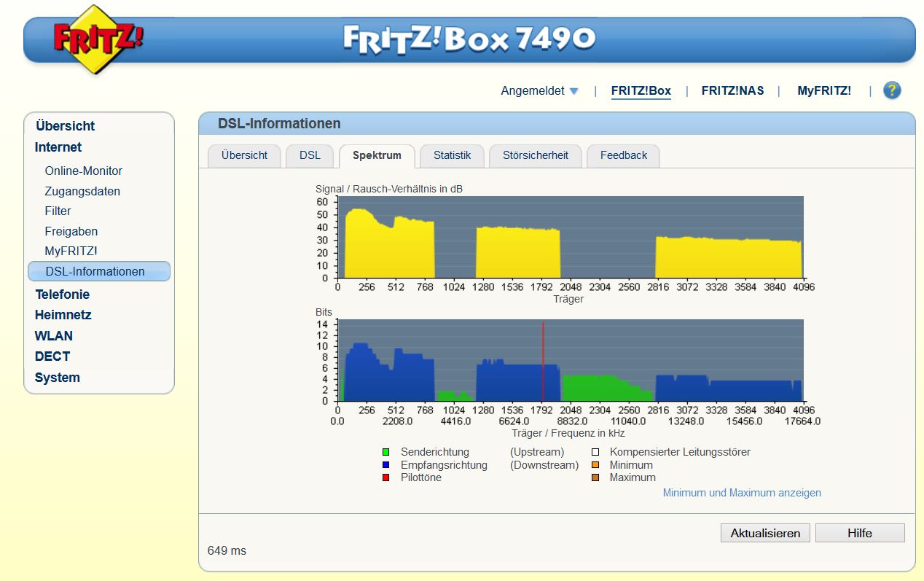Switch to the Störsicherheit tab
Image resolution: width=924 pixels, height=581 pixels.
(x=535, y=156)
